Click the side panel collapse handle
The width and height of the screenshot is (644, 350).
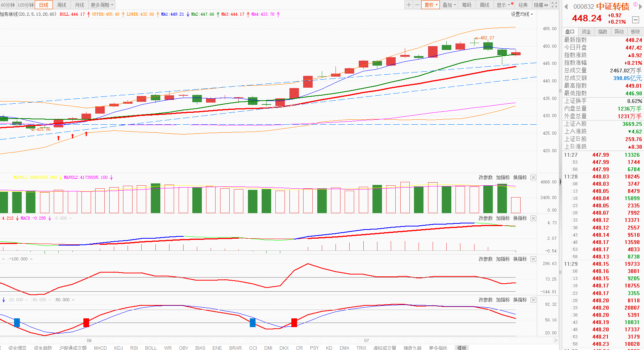coord(560,182)
